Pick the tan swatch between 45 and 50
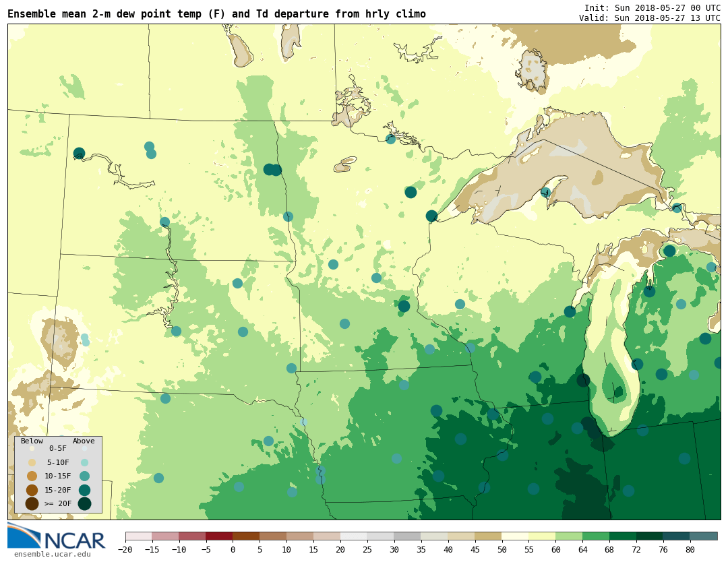The height and width of the screenshot is (562, 728). pos(489,536)
